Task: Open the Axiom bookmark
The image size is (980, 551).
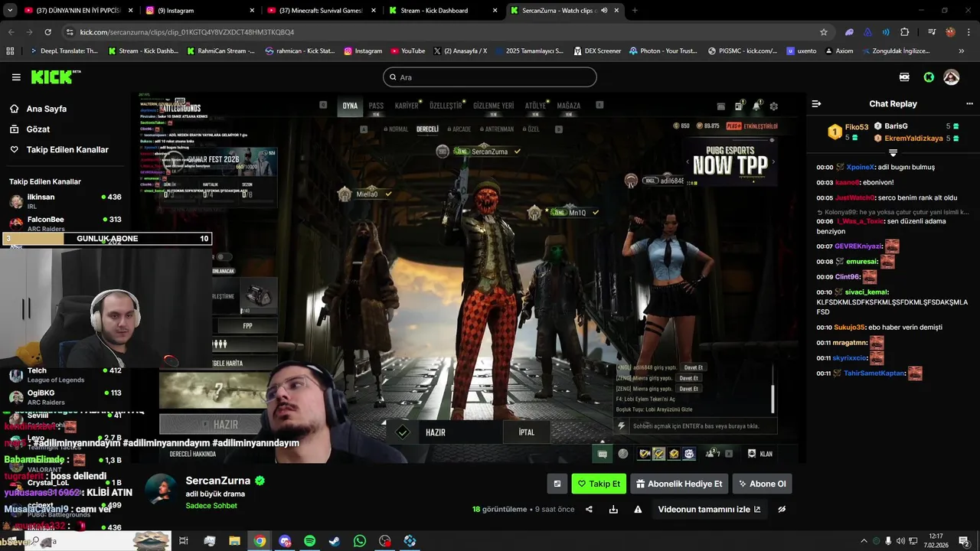Action: coord(838,51)
